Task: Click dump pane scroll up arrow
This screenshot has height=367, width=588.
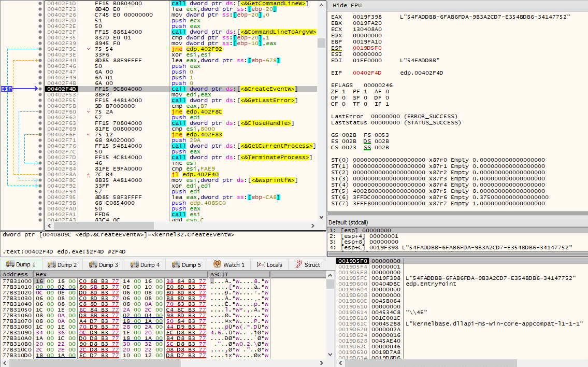Action: 330,275
